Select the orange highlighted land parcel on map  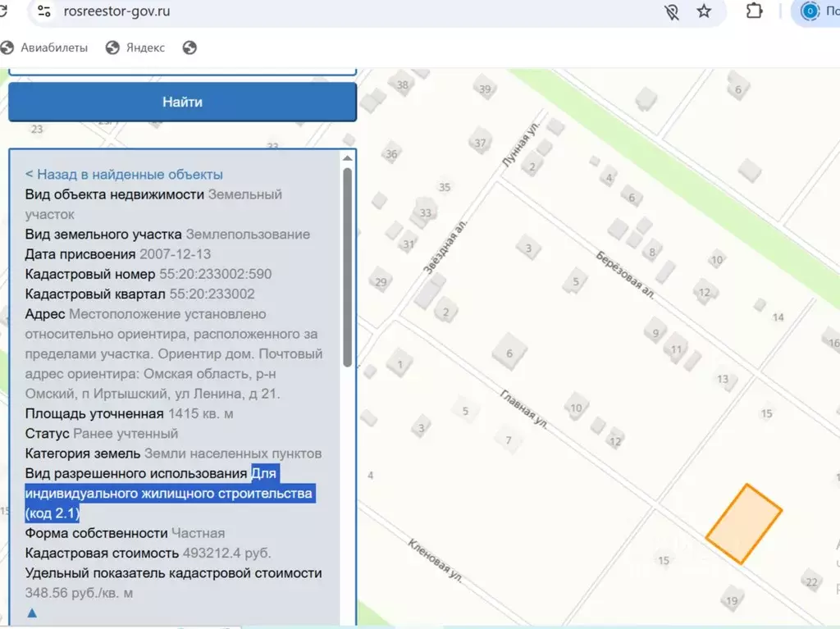point(743,524)
